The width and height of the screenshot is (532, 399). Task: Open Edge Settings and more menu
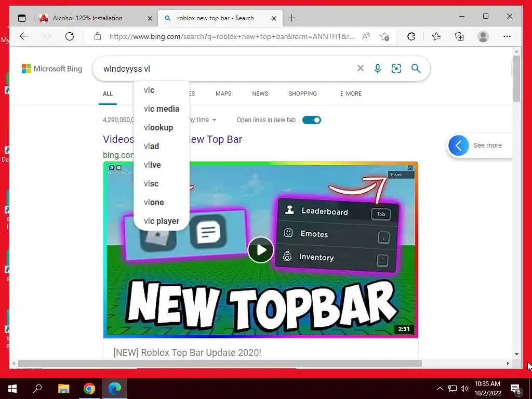click(507, 36)
